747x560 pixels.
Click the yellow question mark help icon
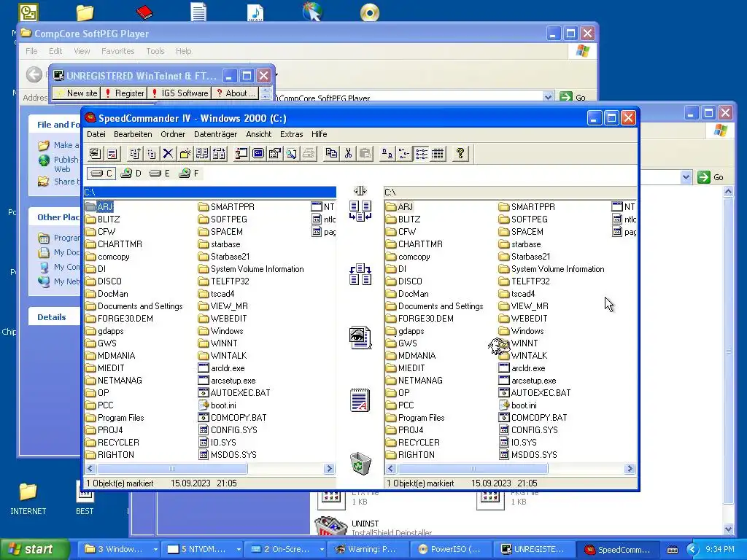point(460,154)
